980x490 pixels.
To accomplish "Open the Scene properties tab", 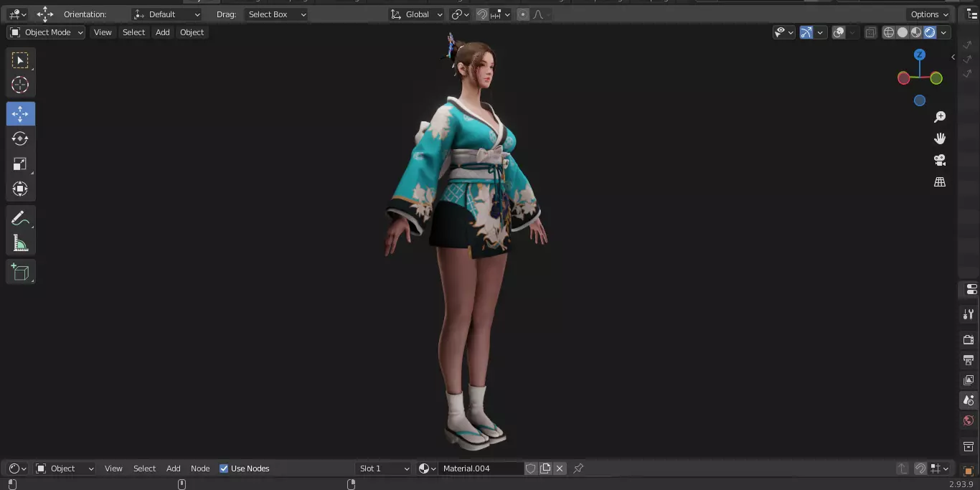I will click(x=969, y=400).
